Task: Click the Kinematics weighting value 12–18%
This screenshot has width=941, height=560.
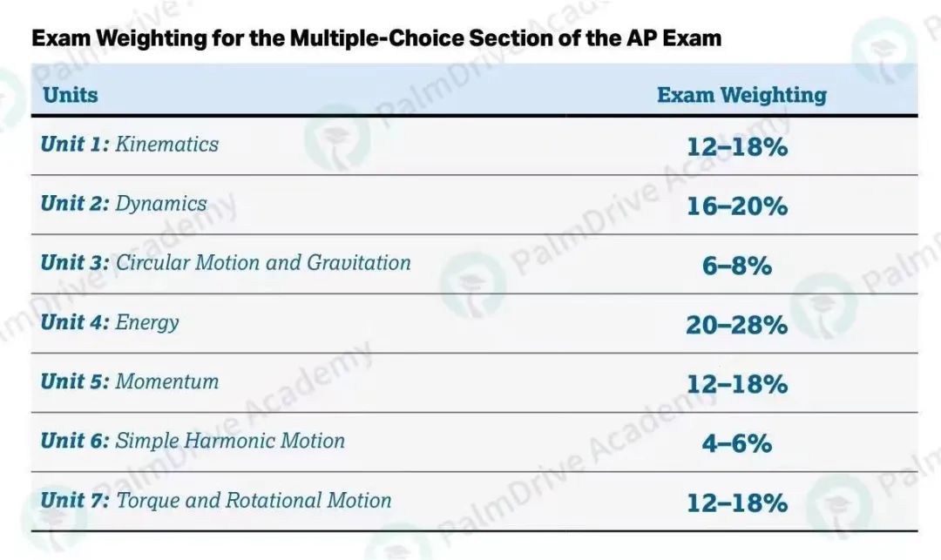Action: tap(737, 146)
